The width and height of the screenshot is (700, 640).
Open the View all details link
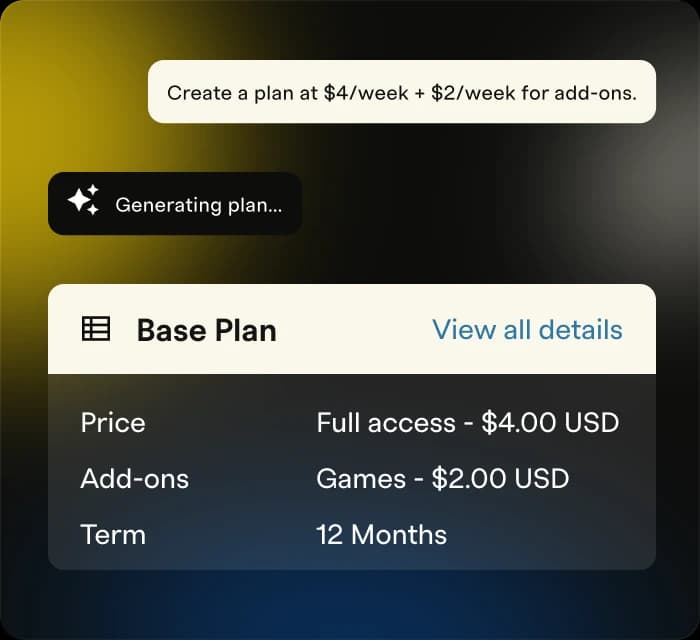[x=527, y=330]
